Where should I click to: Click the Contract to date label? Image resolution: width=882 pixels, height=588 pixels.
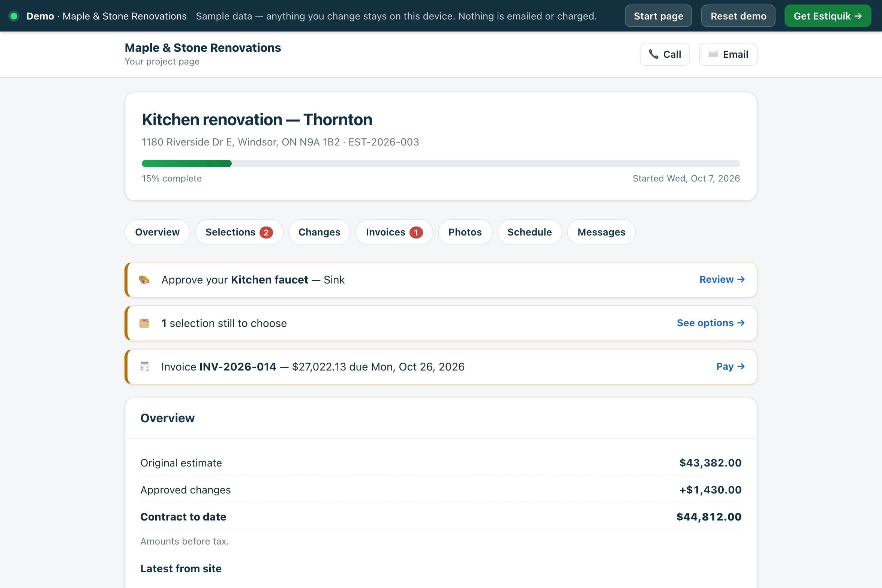tap(183, 517)
